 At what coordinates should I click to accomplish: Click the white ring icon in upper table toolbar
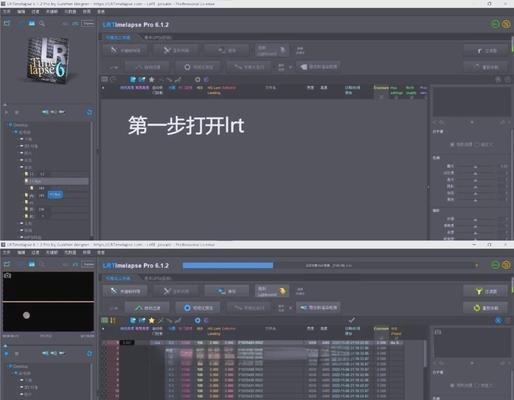click(x=197, y=79)
